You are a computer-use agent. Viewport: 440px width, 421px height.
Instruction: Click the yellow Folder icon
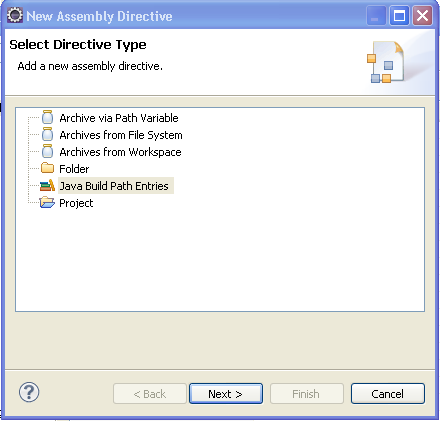(x=47, y=168)
